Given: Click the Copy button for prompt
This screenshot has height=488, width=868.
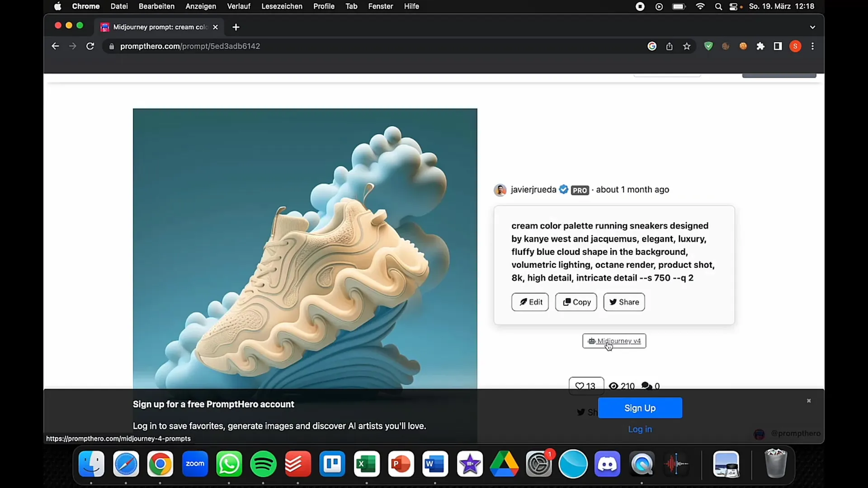Looking at the screenshot, I should click(576, 301).
